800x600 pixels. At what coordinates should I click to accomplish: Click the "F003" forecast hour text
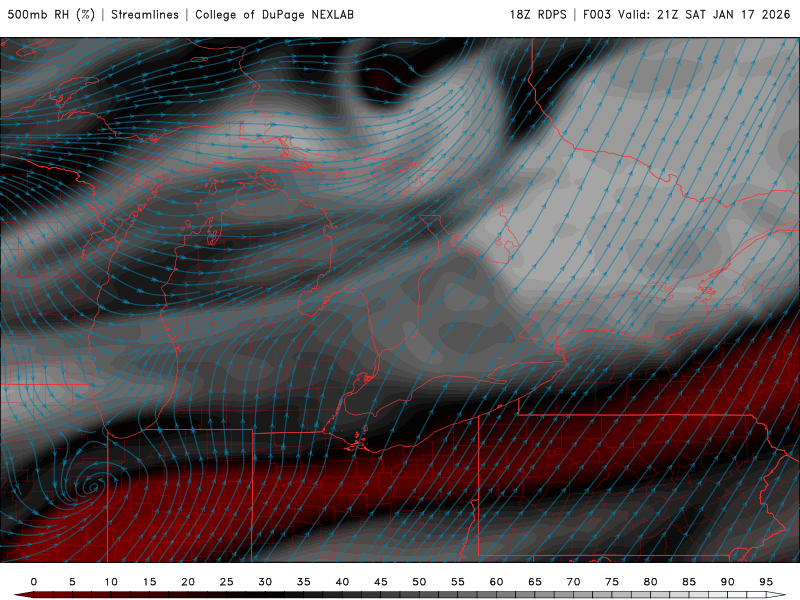tap(597, 14)
